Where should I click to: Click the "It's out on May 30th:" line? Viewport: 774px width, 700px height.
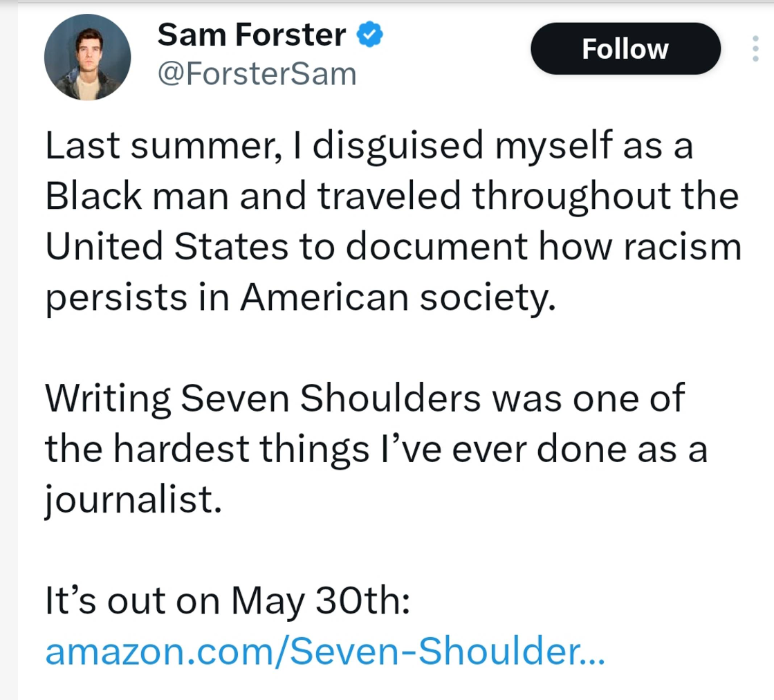[228, 600]
